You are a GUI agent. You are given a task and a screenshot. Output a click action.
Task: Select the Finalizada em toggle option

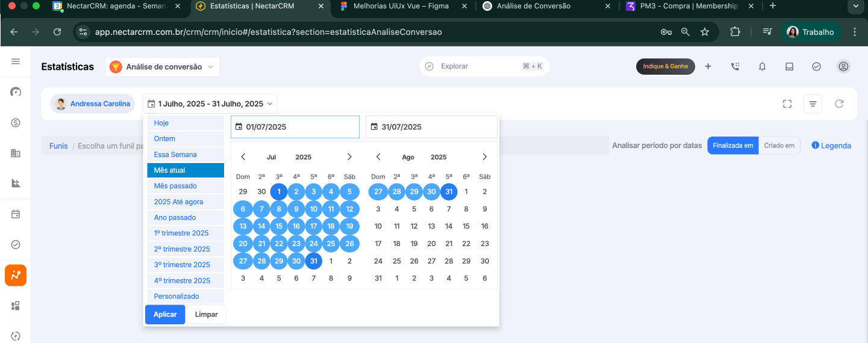click(x=732, y=146)
